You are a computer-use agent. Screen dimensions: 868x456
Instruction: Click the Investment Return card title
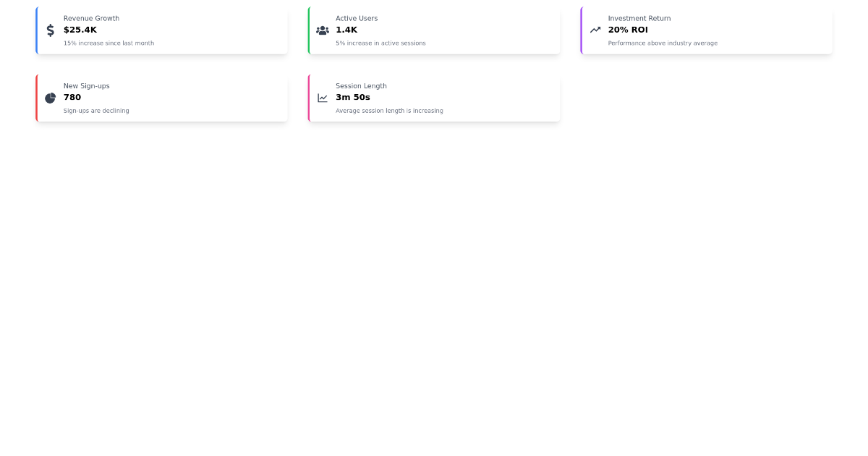click(x=639, y=18)
